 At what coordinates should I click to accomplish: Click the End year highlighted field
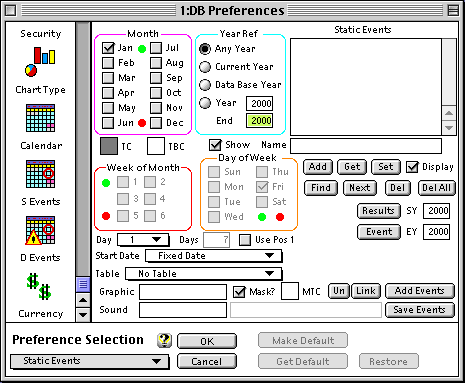point(259,121)
